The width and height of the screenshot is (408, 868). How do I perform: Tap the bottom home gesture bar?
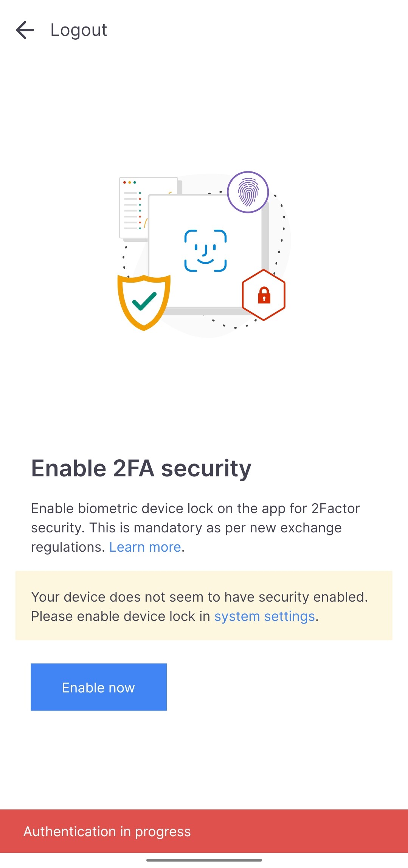click(x=204, y=860)
